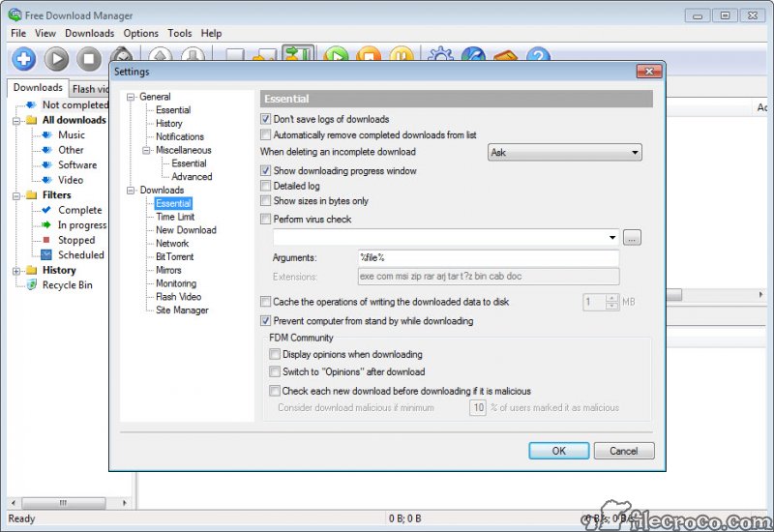Enable Display opinions when downloading

tap(275, 354)
